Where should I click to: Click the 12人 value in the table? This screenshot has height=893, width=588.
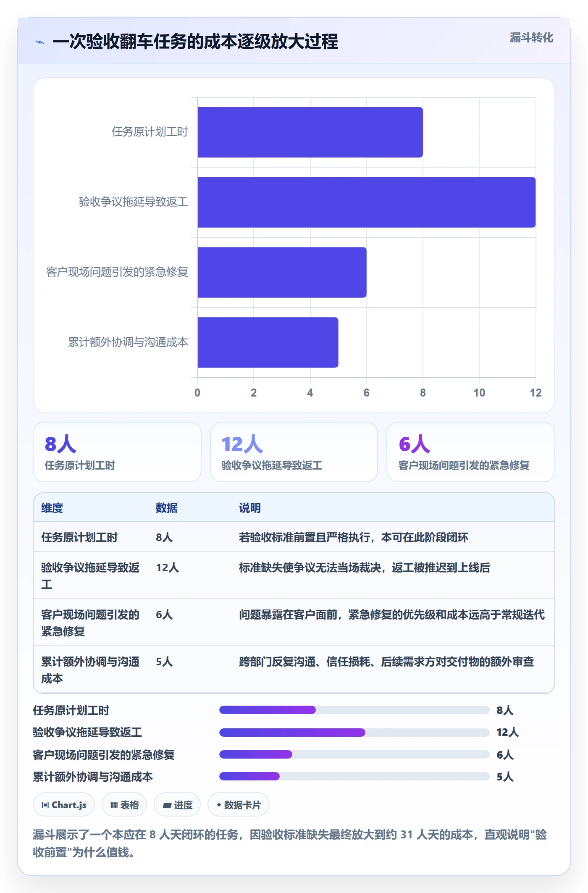[x=168, y=567]
